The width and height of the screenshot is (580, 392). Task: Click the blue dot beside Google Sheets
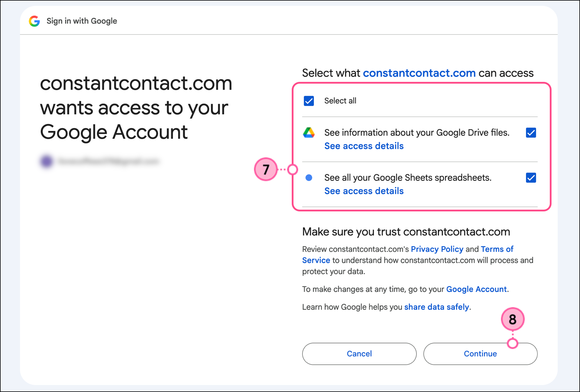click(309, 178)
